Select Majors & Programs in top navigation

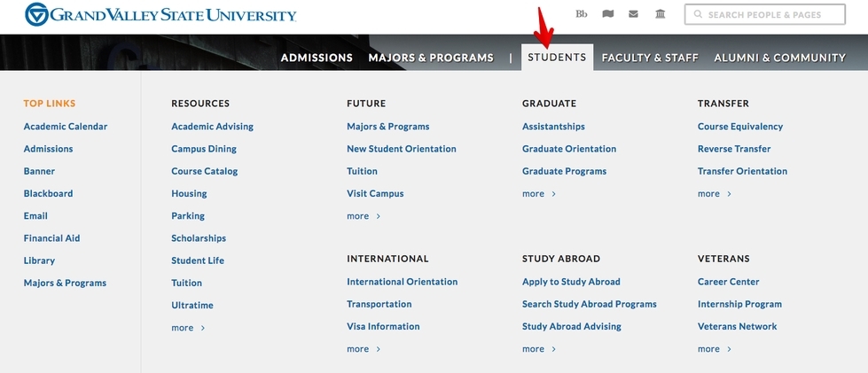(x=431, y=58)
